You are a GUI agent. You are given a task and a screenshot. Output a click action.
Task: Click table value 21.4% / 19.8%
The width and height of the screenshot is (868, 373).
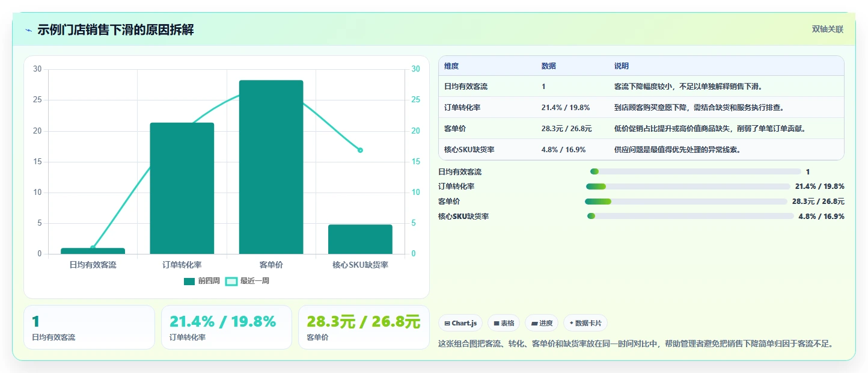[566, 108]
